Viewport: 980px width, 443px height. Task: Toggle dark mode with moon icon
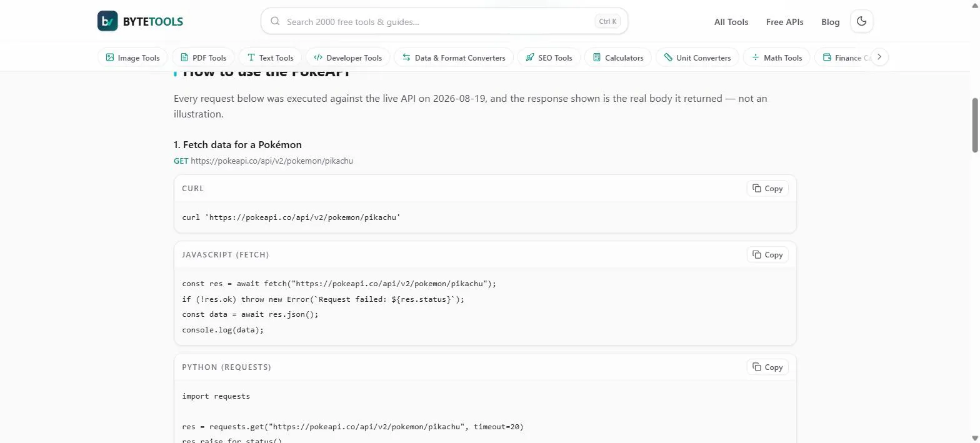862,21
